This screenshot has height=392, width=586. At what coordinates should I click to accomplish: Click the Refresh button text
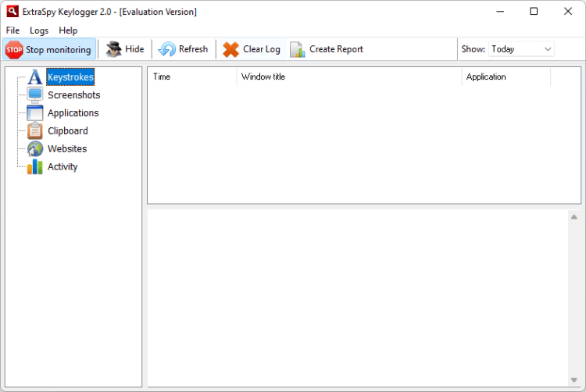coord(193,49)
